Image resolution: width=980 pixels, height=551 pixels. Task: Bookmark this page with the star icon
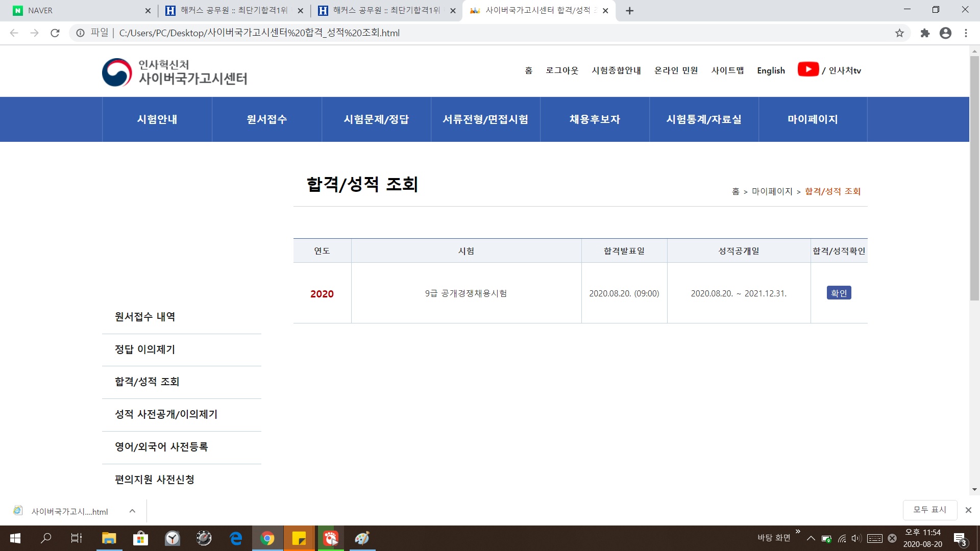pyautogui.click(x=899, y=33)
